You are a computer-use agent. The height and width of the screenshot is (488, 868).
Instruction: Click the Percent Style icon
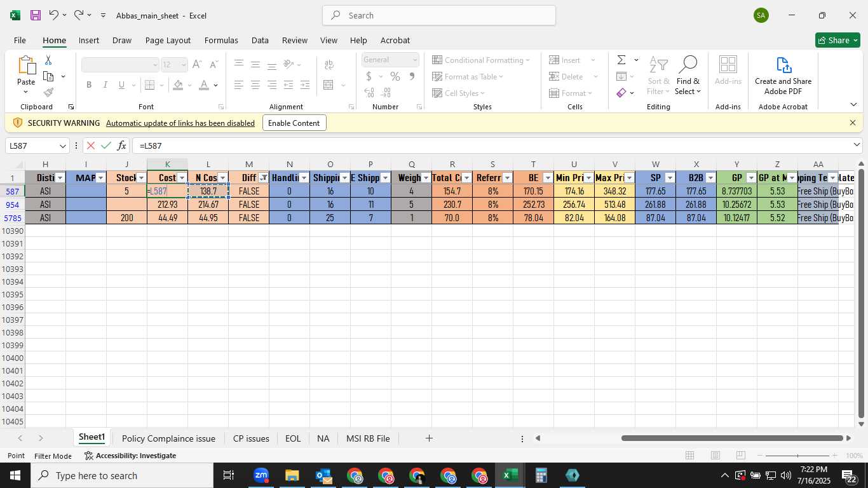[x=395, y=76]
